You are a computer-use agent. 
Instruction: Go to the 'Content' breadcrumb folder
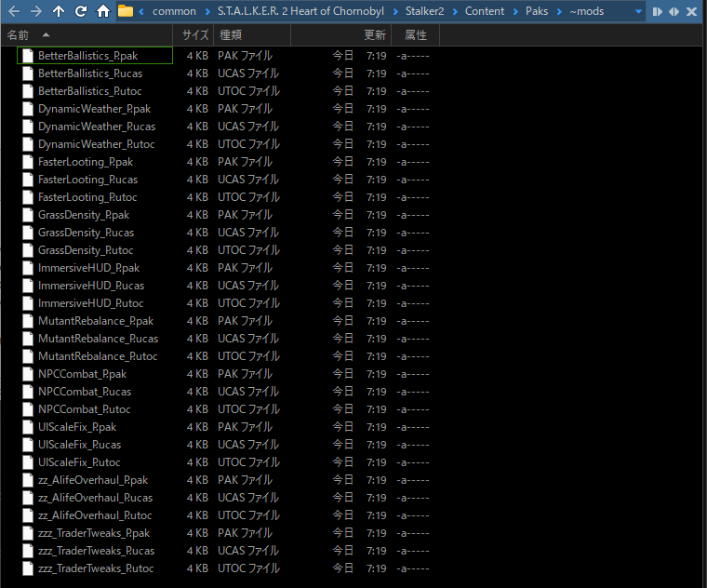click(x=485, y=11)
